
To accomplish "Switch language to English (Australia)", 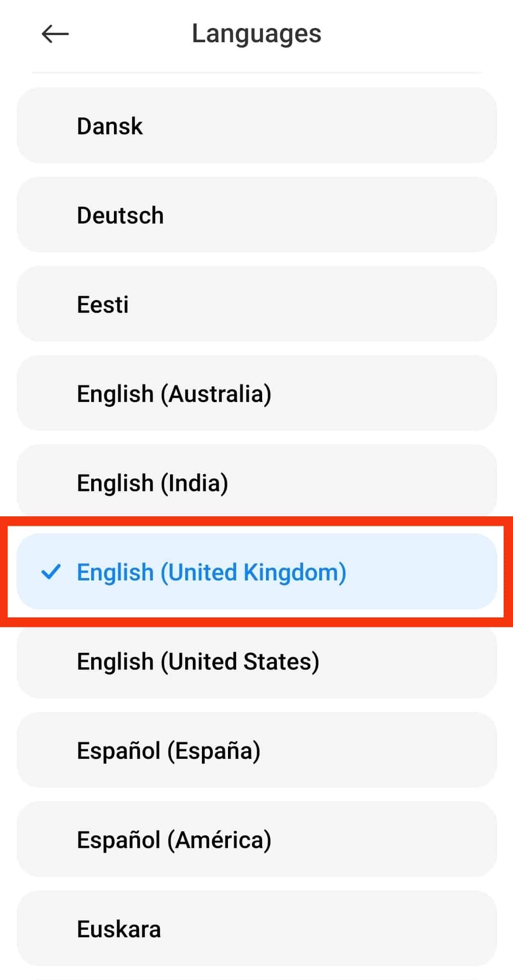I will coord(256,393).
